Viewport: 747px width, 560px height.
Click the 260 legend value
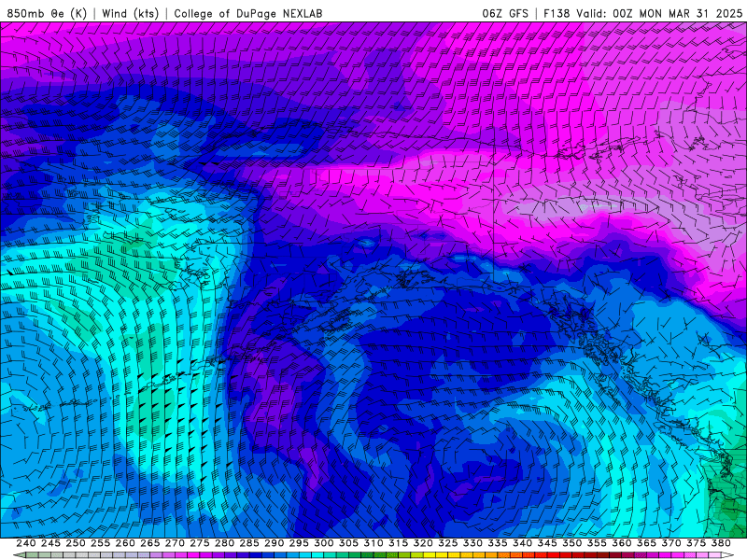click(125, 543)
